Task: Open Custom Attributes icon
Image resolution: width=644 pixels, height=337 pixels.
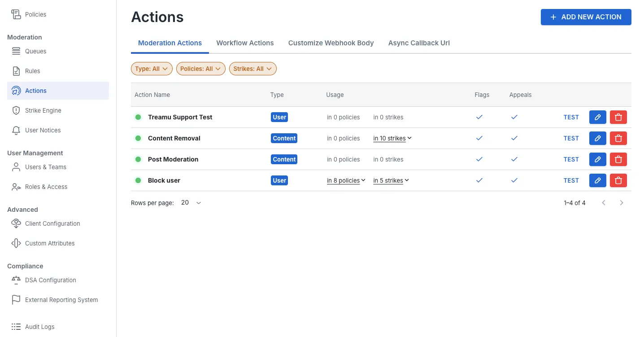Action: (16, 243)
